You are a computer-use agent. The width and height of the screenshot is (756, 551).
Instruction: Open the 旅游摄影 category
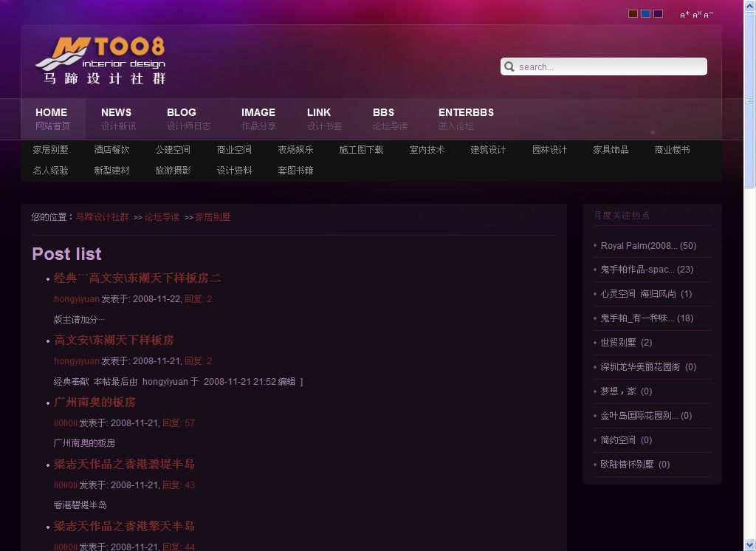point(173,171)
